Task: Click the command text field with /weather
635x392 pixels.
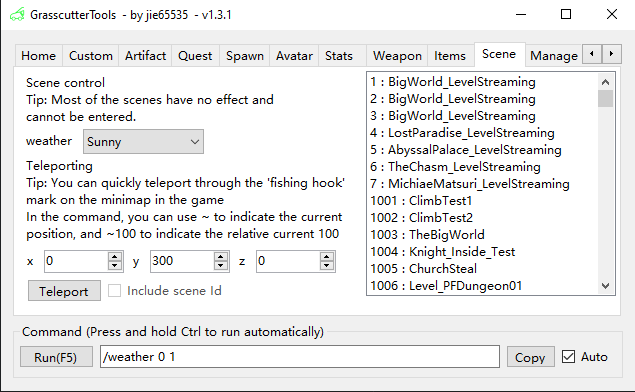Action: (300, 357)
